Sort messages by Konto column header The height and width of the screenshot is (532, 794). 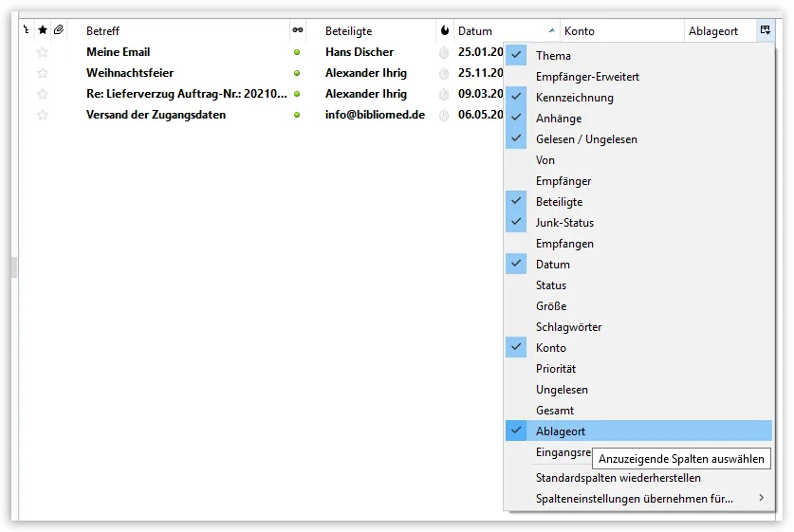coord(580,31)
